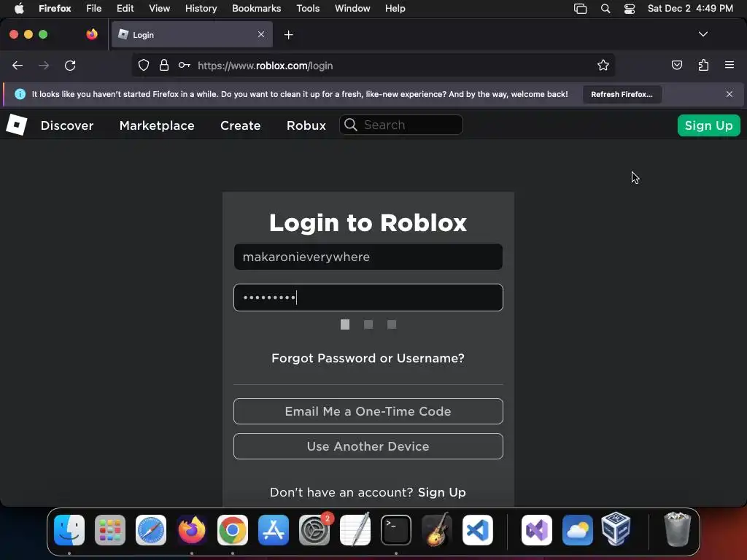Screen dimensions: 747x560
Task: Open TextEdit from the dock
Action: click(355, 530)
